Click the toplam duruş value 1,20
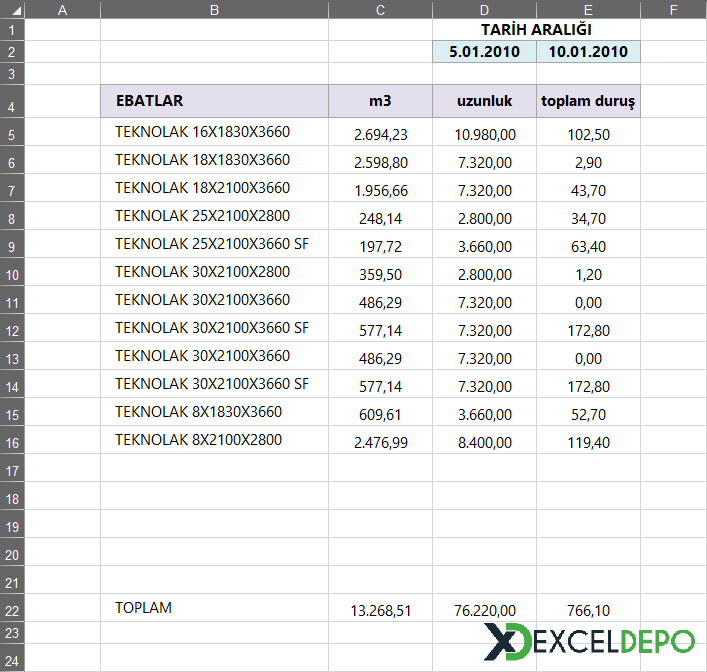Image resolution: width=707 pixels, height=672 pixels. (588, 274)
